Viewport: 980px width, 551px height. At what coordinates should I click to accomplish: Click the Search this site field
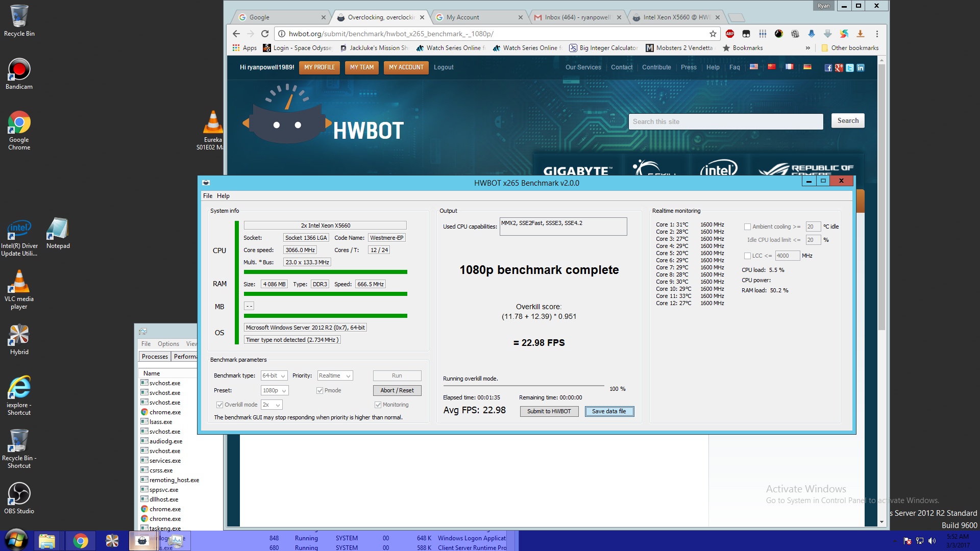(726, 121)
